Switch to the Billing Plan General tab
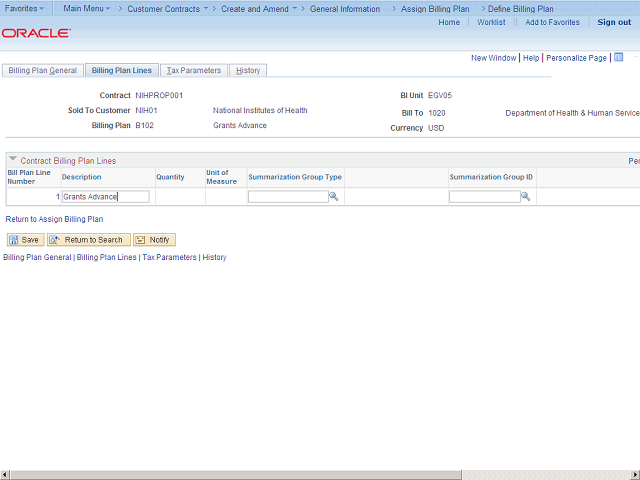Screen dimensions: 640x480 pos(43,70)
